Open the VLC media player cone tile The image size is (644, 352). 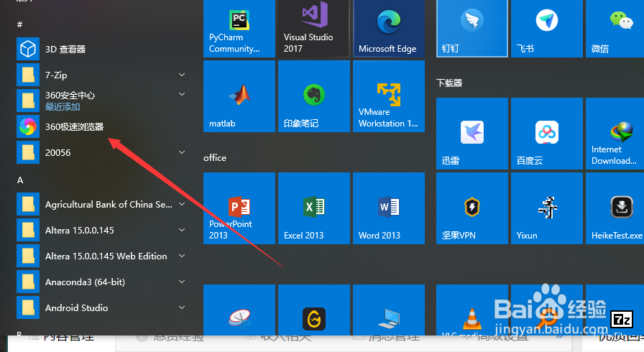pyautogui.click(x=472, y=310)
